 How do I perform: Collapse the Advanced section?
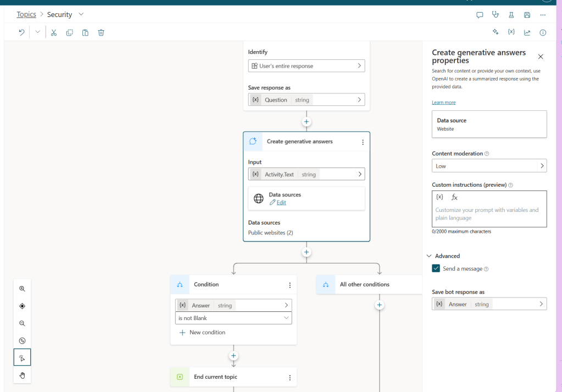429,256
